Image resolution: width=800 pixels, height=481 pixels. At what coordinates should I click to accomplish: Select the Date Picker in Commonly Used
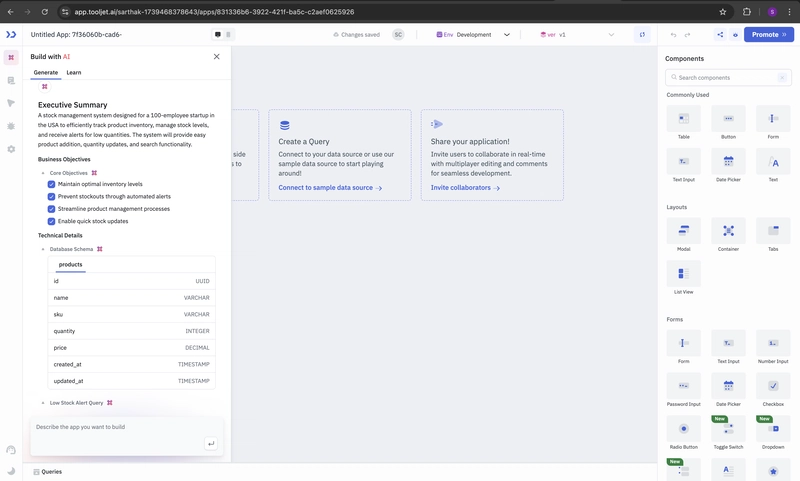pos(729,165)
